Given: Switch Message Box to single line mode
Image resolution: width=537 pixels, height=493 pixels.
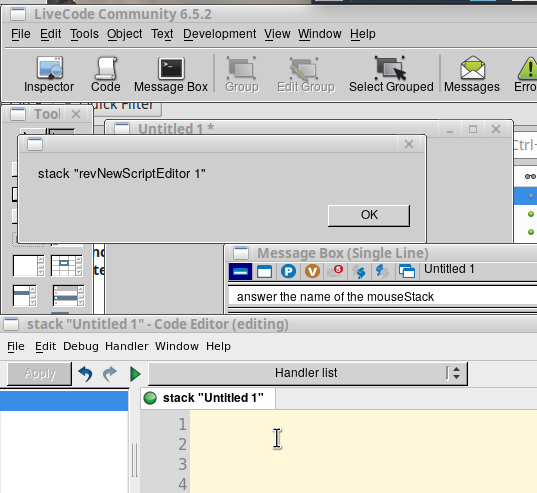Looking at the screenshot, I should pyautogui.click(x=240, y=271).
